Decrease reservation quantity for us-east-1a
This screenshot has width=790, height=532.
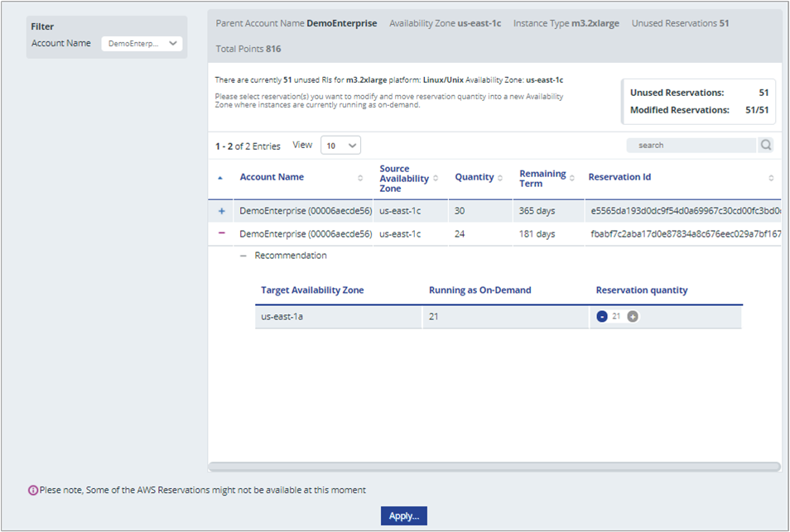(601, 317)
